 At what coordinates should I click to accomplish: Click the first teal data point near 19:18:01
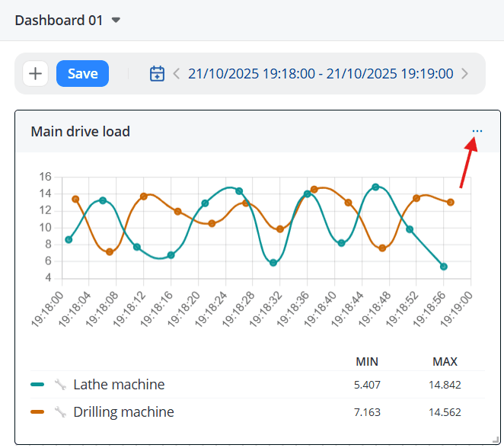click(69, 239)
